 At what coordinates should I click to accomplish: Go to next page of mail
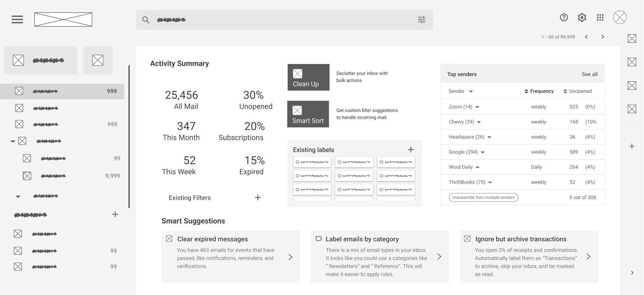coord(603,37)
